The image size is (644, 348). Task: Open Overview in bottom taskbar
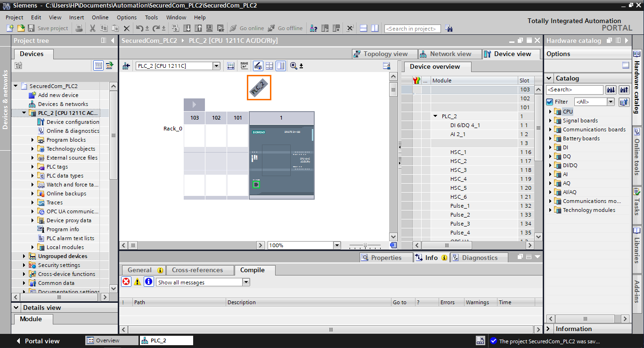pyautogui.click(x=112, y=340)
